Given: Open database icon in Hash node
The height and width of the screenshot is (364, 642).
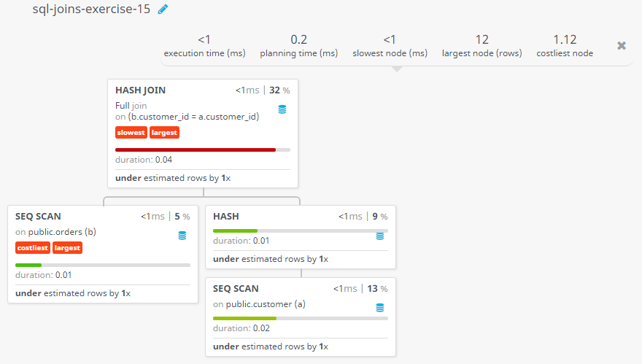Looking at the screenshot, I should (x=380, y=236).
